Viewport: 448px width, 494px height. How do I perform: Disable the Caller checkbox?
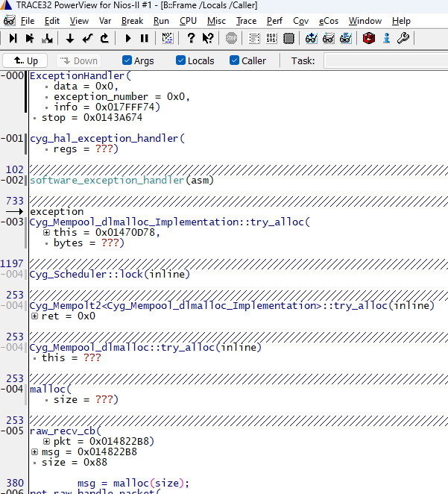click(234, 60)
